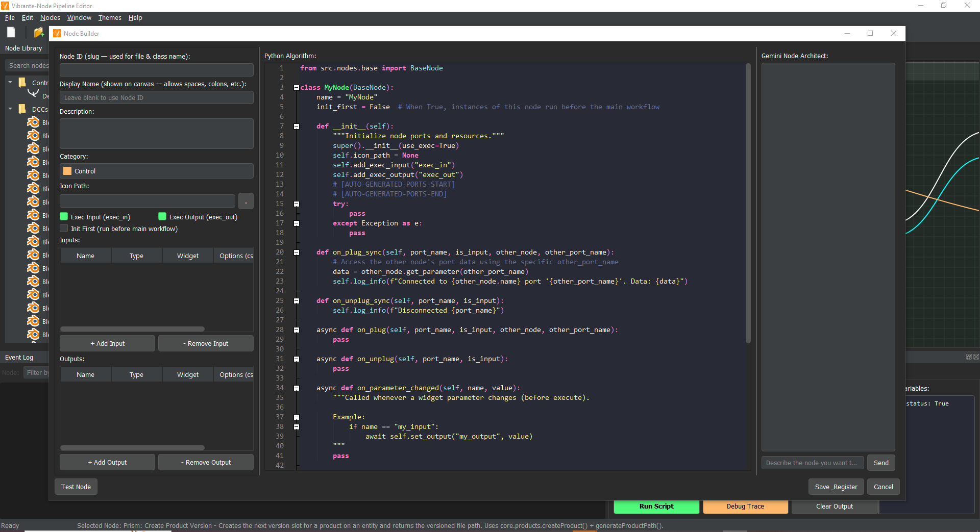
Task: Click the icon path browse button
Action: click(246, 201)
